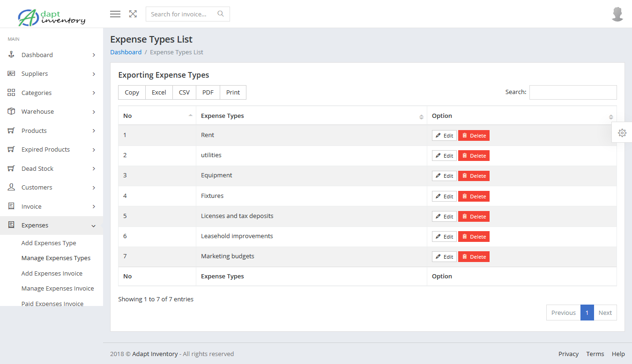Open the user avatar profile
This screenshot has width=632, height=364.
click(x=617, y=14)
